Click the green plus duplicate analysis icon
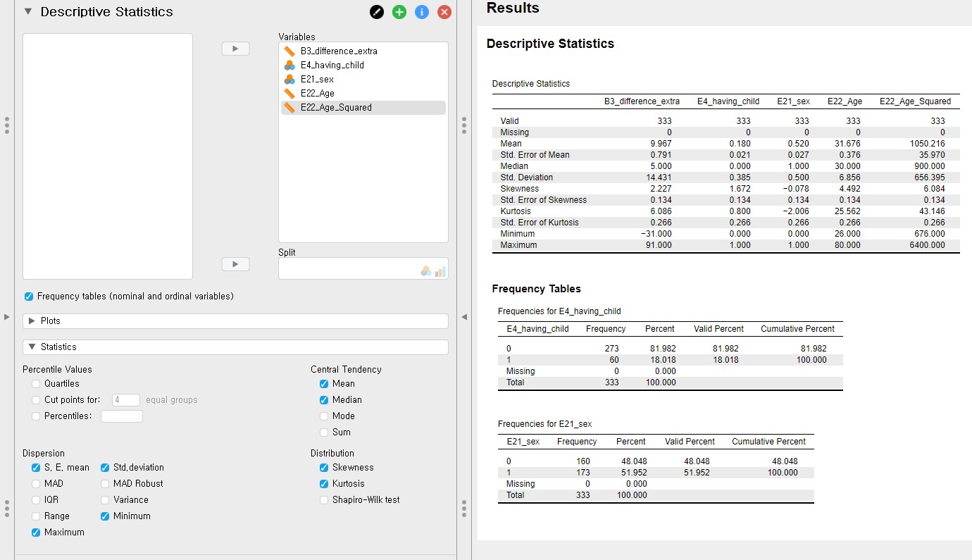 click(x=399, y=12)
